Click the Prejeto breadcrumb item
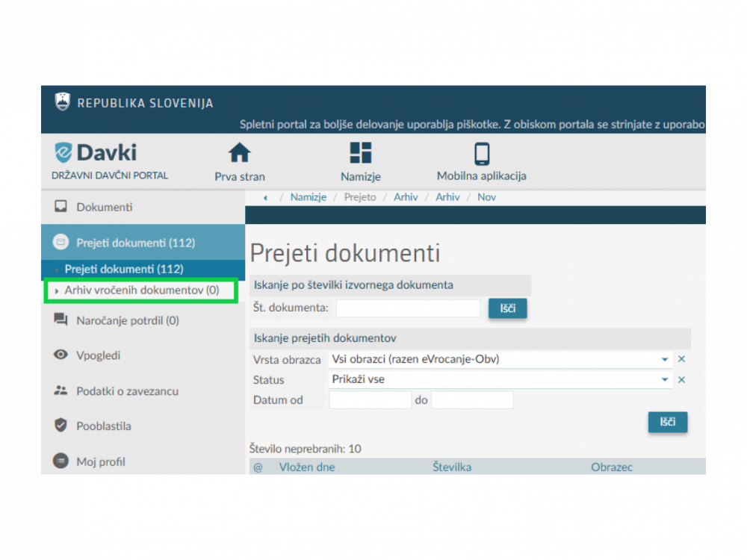The height and width of the screenshot is (560, 747). tap(360, 197)
